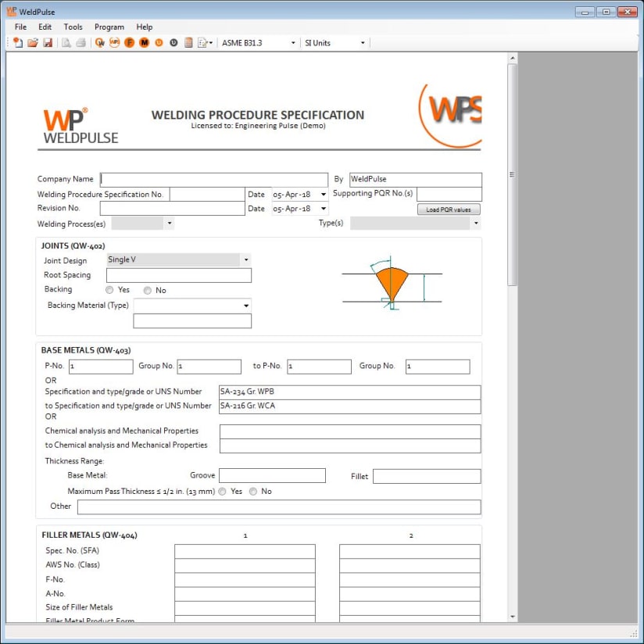
Task: Click the to P-No. input field
Action: (319, 367)
